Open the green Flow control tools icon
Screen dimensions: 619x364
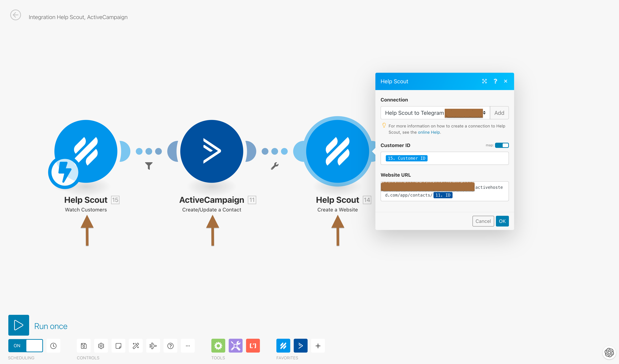pyautogui.click(x=218, y=346)
